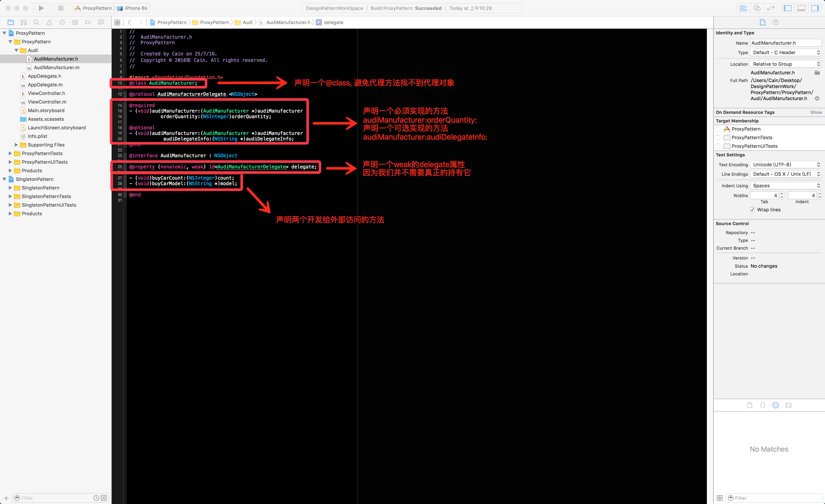The image size is (825, 504).
Task: Show the Assistant editor
Action: point(757,8)
